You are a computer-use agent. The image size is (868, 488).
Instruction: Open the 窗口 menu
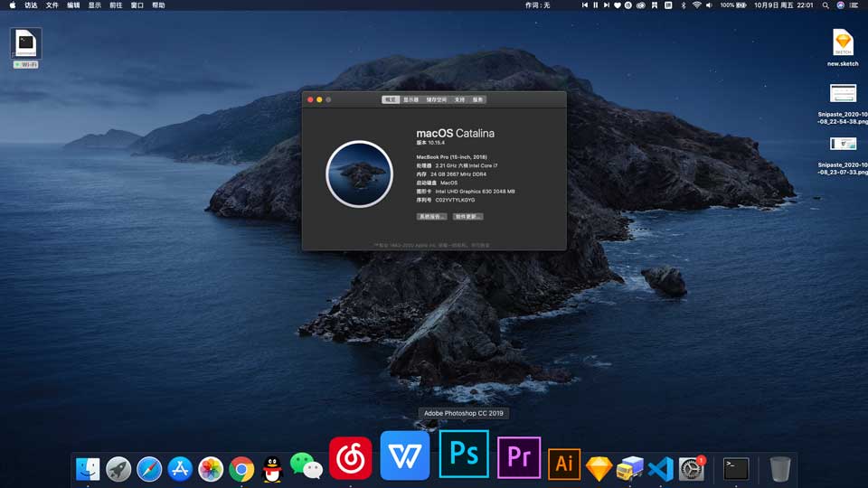(x=137, y=5)
